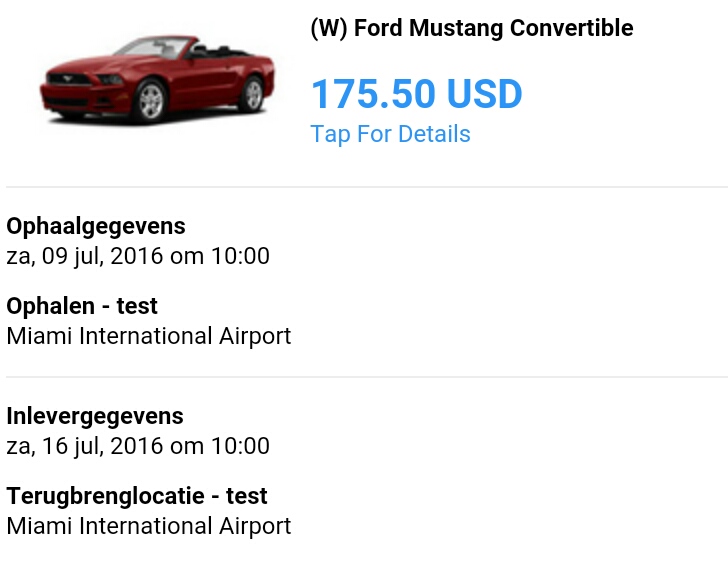The height and width of the screenshot is (564, 728).
Task: Click the Inlevergegevens heading
Action: (95, 416)
